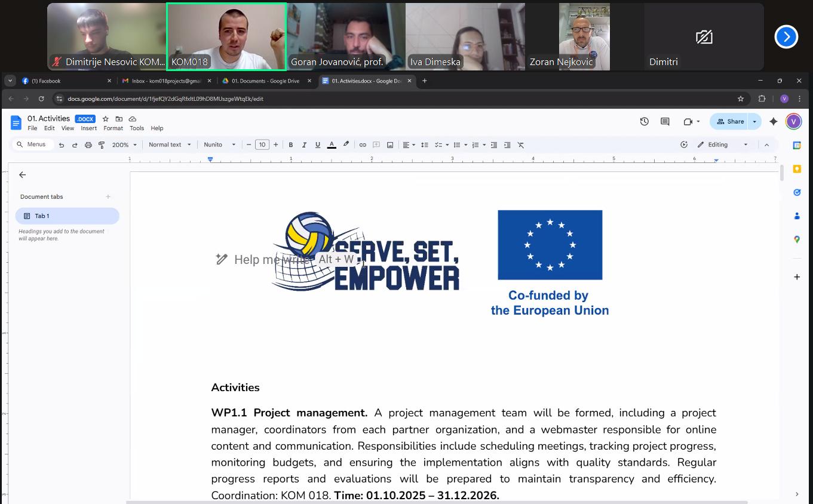This screenshot has height=504, width=813.
Task: Open the text color picker
Action: [332, 145]
